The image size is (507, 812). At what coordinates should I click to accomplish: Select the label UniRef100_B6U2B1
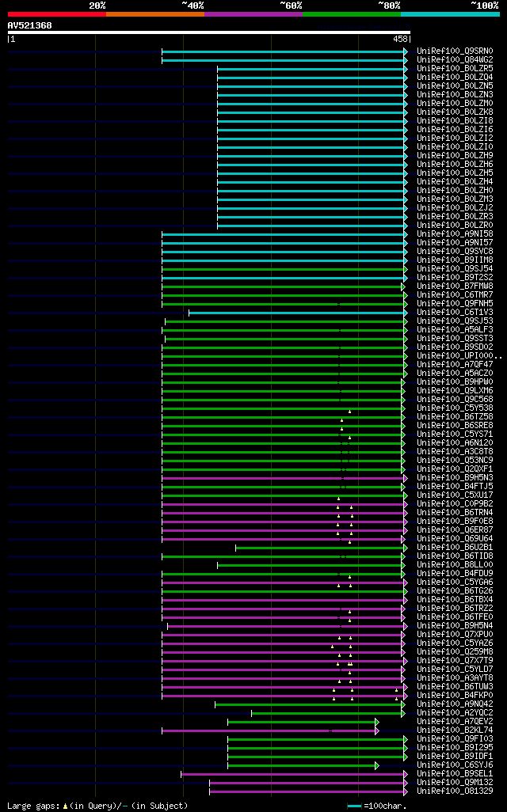tap(456, 548)
